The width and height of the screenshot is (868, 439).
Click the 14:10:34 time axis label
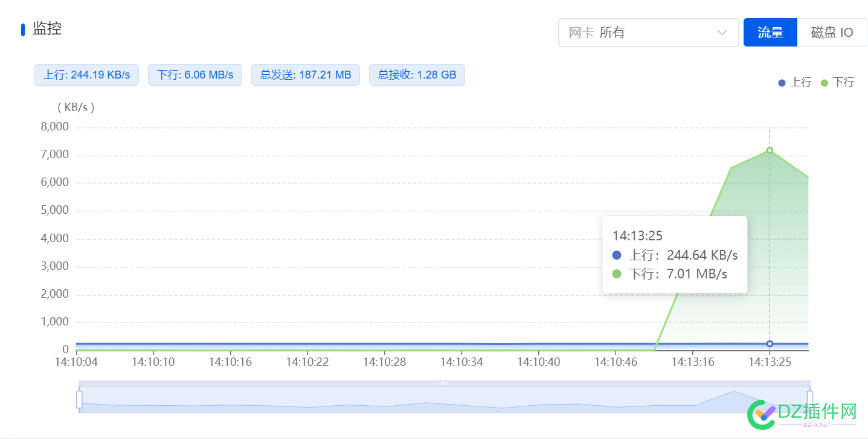461,362
